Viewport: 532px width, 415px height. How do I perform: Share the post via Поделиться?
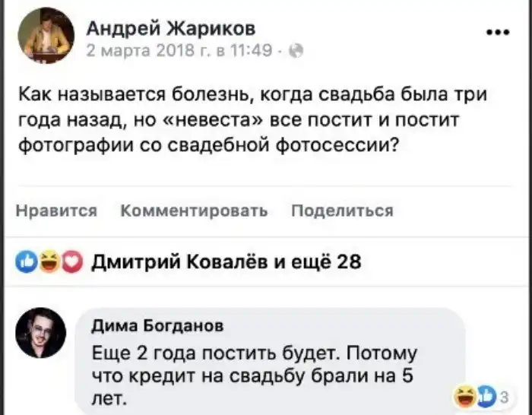[342, 211]
